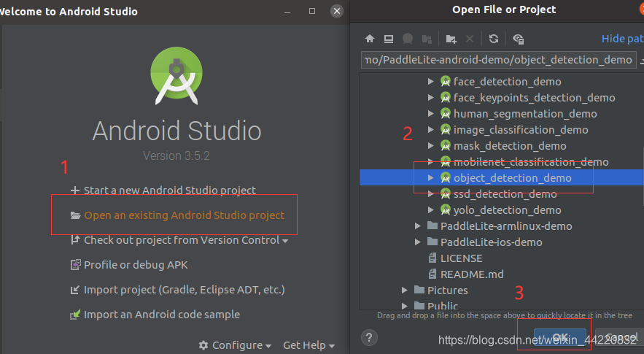Select the human_segmentation_demo row
644x354 pixels.
tap(502, 113)
